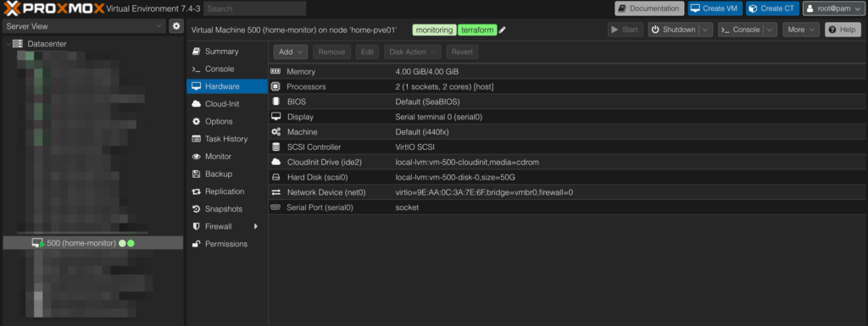Click the Console button in header
The height and width of the screenshot is (326, 868).
[741, 30]
